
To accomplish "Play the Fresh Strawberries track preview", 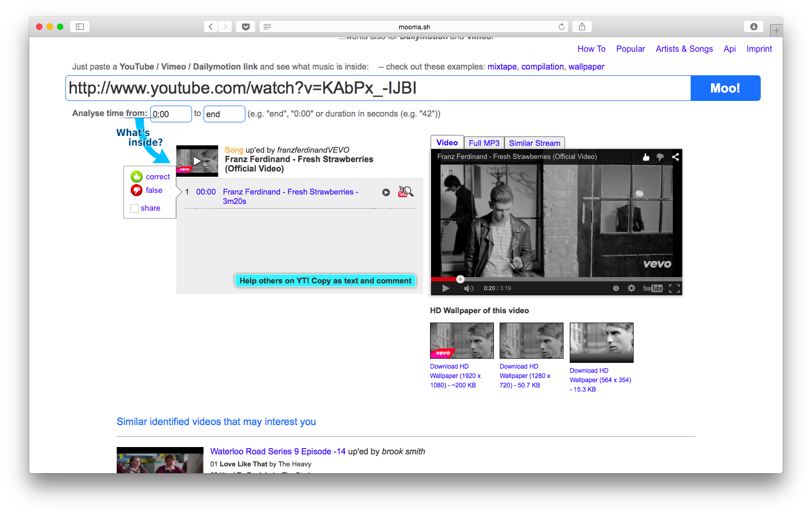I will pos(386,192).
